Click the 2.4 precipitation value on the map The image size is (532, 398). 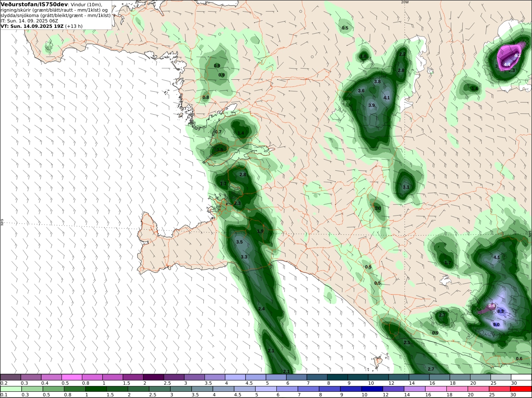261,309
